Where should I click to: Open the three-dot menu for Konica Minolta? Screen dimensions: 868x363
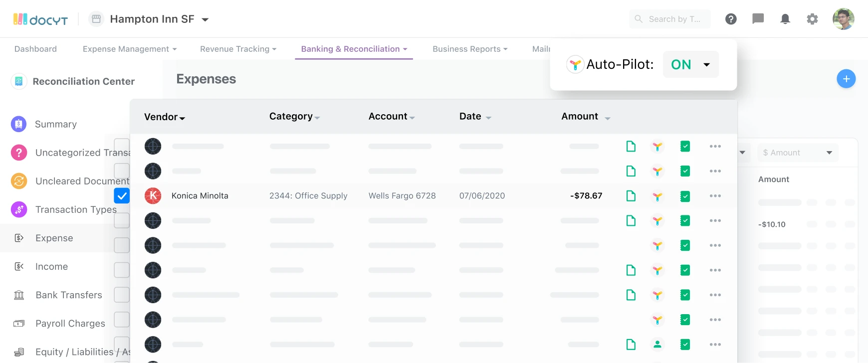pos(715,196)
